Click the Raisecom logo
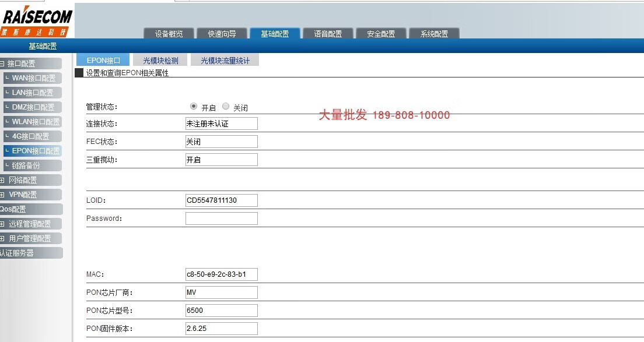 37,22
